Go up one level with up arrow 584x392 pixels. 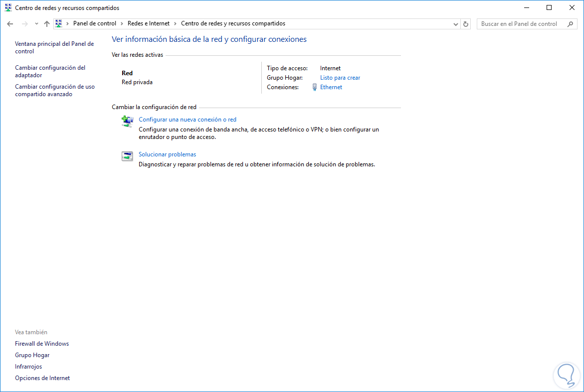click(46, 24)
